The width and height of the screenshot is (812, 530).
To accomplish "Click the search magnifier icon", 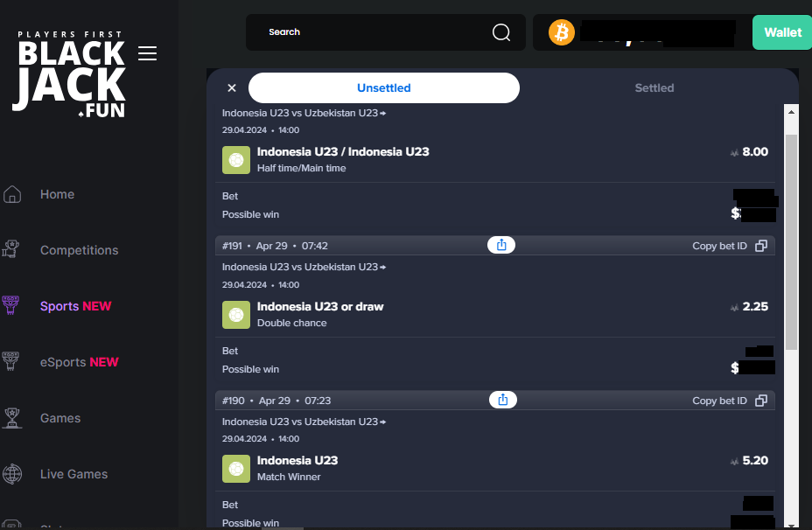I will pos(500,32).
